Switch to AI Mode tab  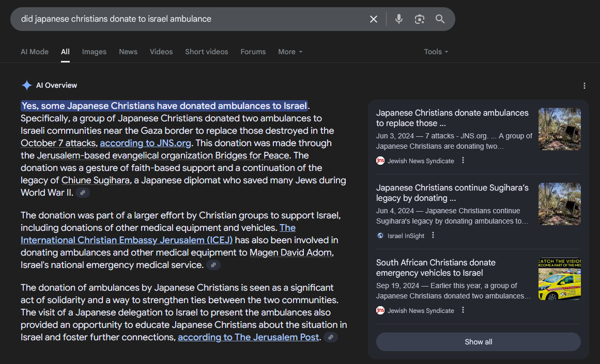35,52
